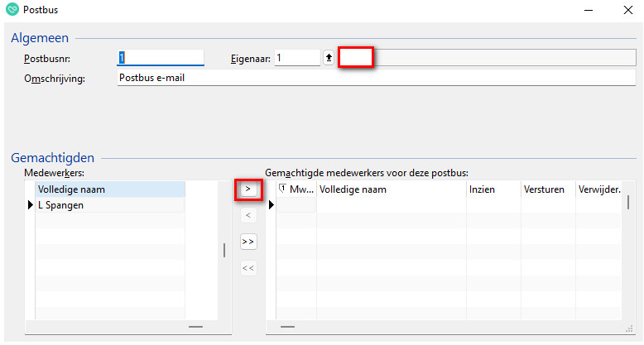This screenshot has height=345, width=644.
Task: Remove all employees with the << button
Action: click(248, 268)
